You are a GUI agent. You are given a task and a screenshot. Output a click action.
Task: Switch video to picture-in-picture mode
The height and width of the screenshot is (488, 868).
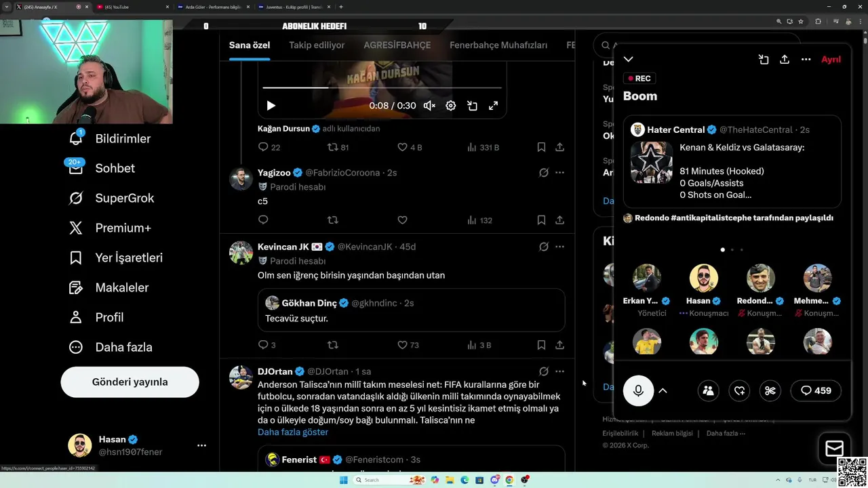[472, 106]
